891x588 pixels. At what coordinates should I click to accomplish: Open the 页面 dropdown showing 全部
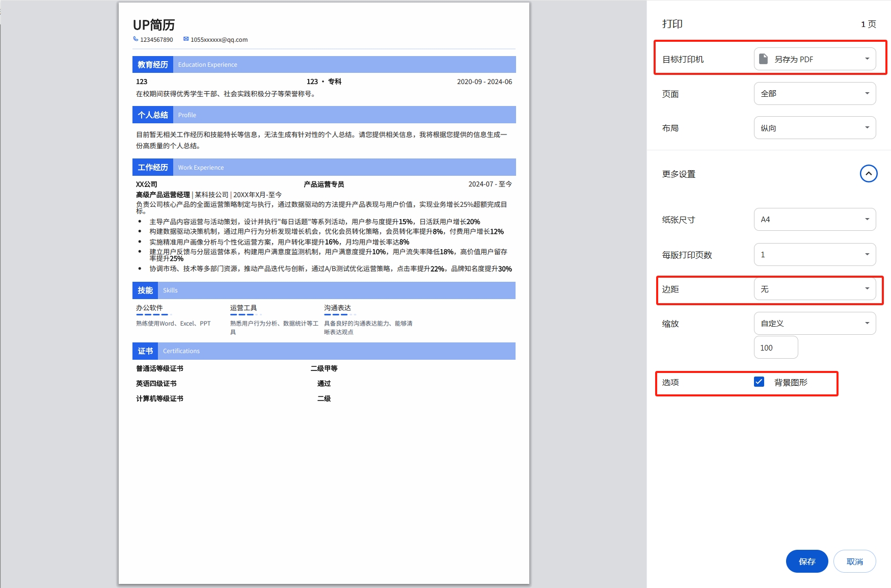pos(815,94)
